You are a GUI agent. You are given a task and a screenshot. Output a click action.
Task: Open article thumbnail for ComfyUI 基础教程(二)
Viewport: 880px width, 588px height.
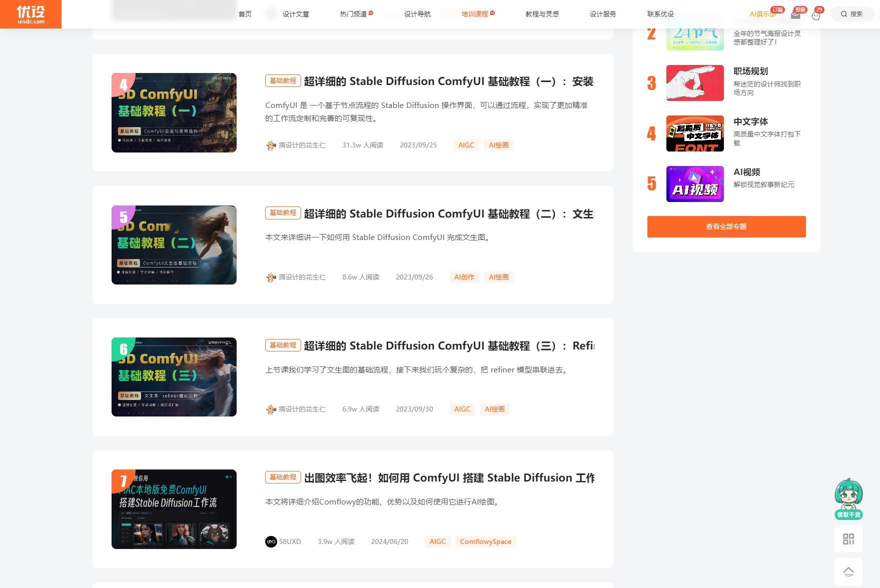(174, 245)
